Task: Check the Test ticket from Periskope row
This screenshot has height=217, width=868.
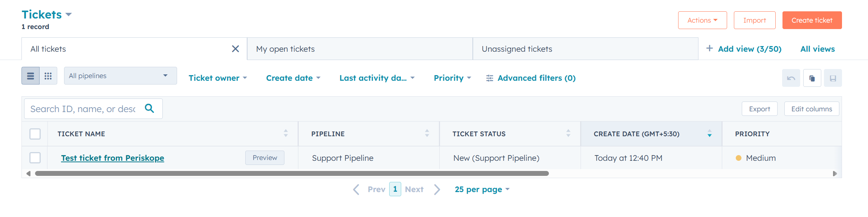Action: 35,158
